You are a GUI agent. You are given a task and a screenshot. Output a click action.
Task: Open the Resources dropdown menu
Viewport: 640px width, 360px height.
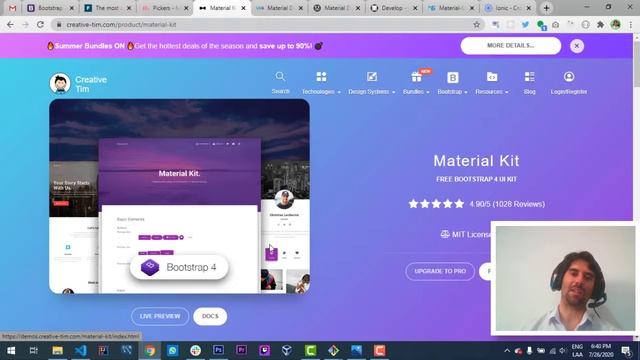(x=492, y=83)
